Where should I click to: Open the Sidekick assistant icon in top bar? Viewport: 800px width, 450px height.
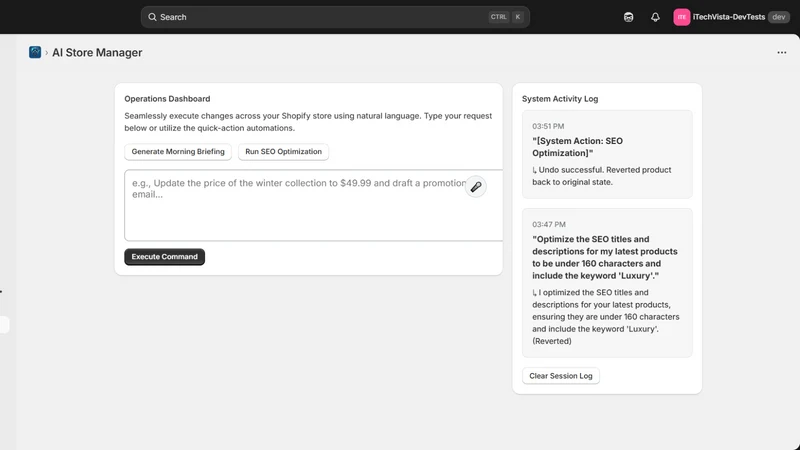629,17
